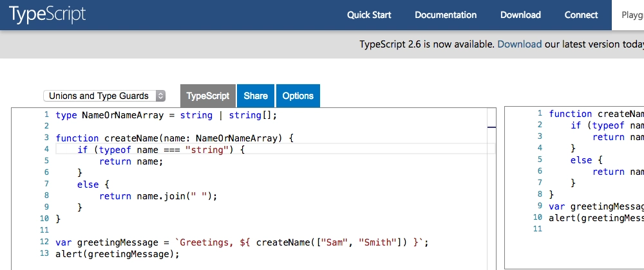The height and width of the screenshot is (270, 644).
Task: Click the overview ruler marker beside the editor
Action: 491,127
